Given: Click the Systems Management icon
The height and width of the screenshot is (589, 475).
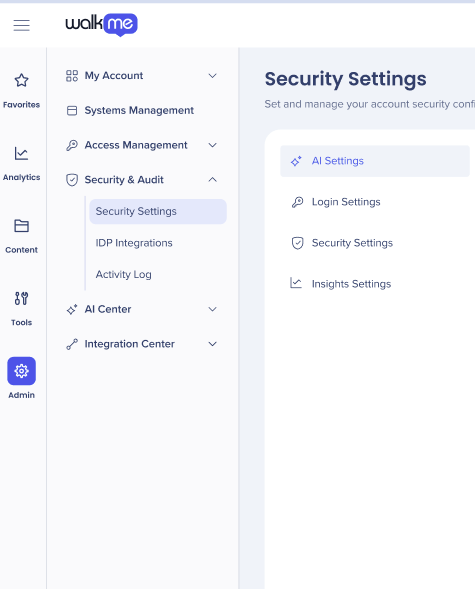Looking at the screenshot, I should (x=72, y=110).
